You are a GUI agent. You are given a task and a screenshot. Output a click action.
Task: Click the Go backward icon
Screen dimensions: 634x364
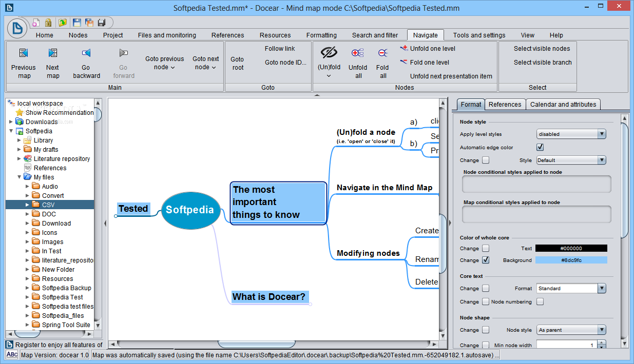(x=86, y=53)
